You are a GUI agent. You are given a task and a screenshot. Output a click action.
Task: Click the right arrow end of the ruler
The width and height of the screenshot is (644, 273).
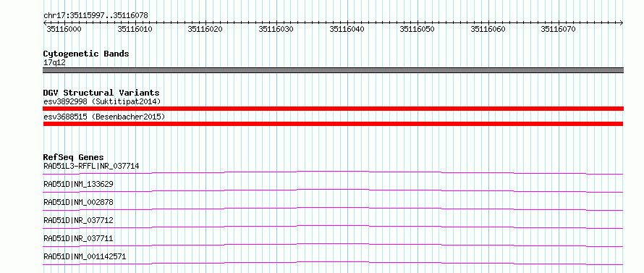(621, 22)
